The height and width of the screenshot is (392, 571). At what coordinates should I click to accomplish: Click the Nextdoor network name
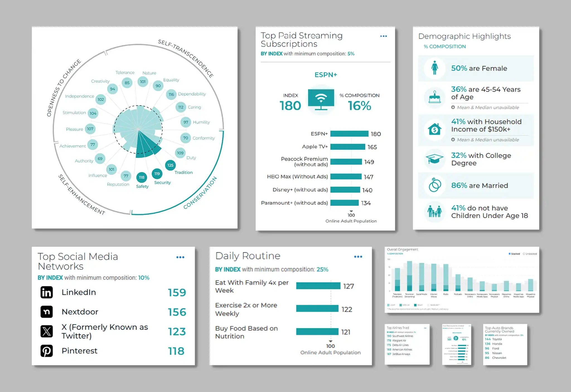click(x=80, y=312)
